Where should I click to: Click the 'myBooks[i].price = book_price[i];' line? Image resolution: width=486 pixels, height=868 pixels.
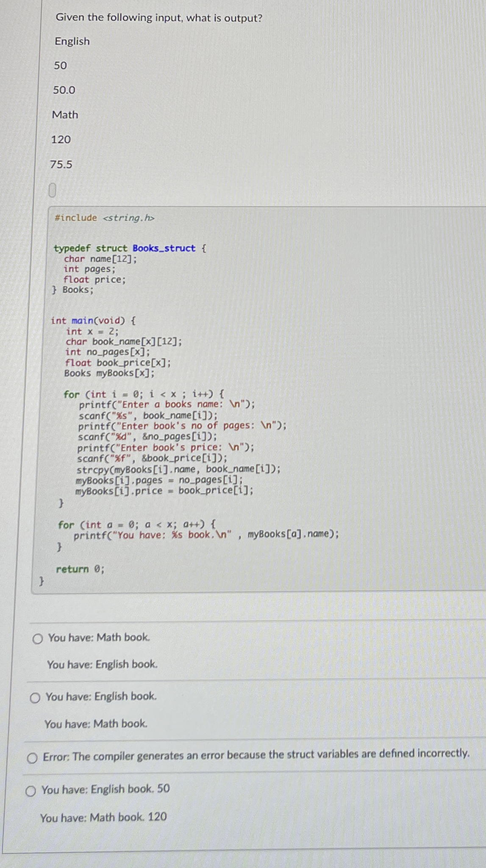tap(164, 491)
